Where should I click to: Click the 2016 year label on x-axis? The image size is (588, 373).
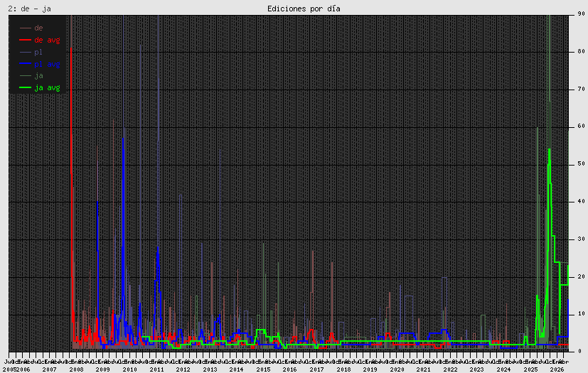click(290, 369)
